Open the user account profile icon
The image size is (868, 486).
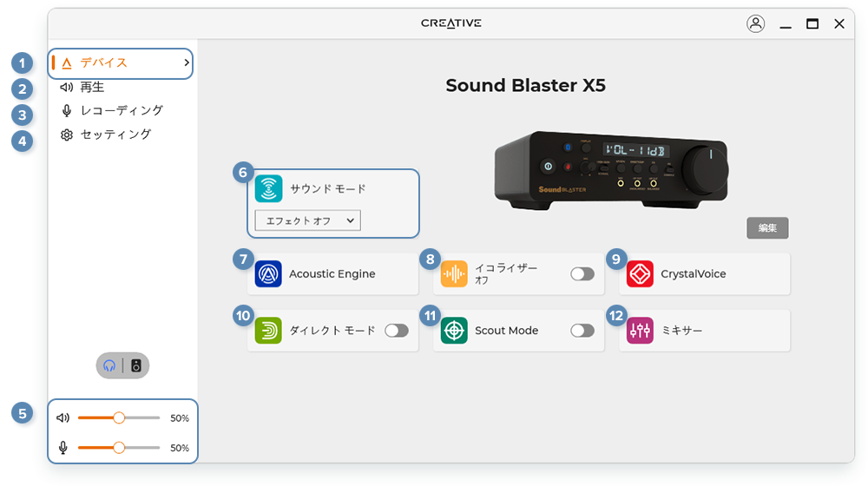pos(755,24)
